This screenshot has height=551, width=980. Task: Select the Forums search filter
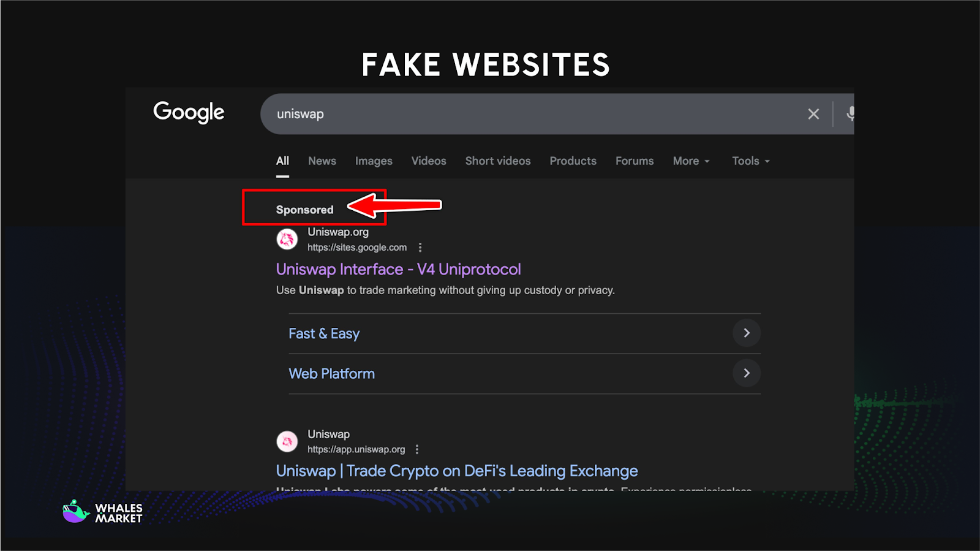[x=634, y=161]
